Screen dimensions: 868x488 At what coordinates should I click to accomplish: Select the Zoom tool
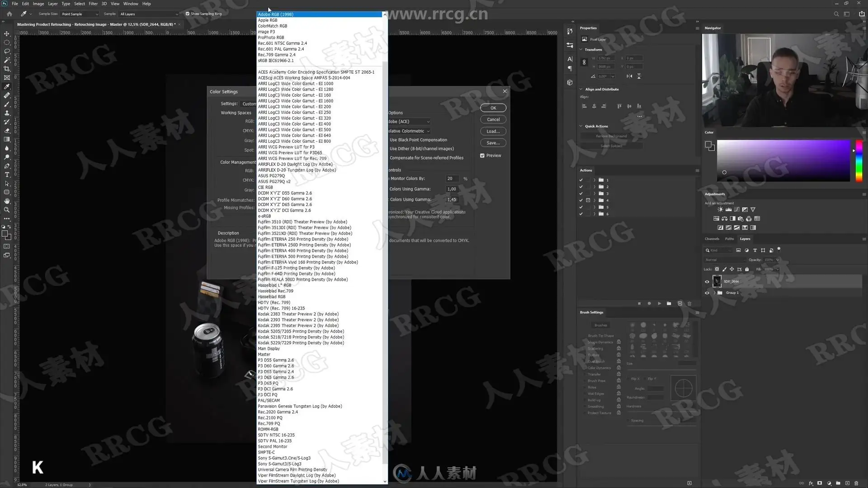[x=7, y=210]
